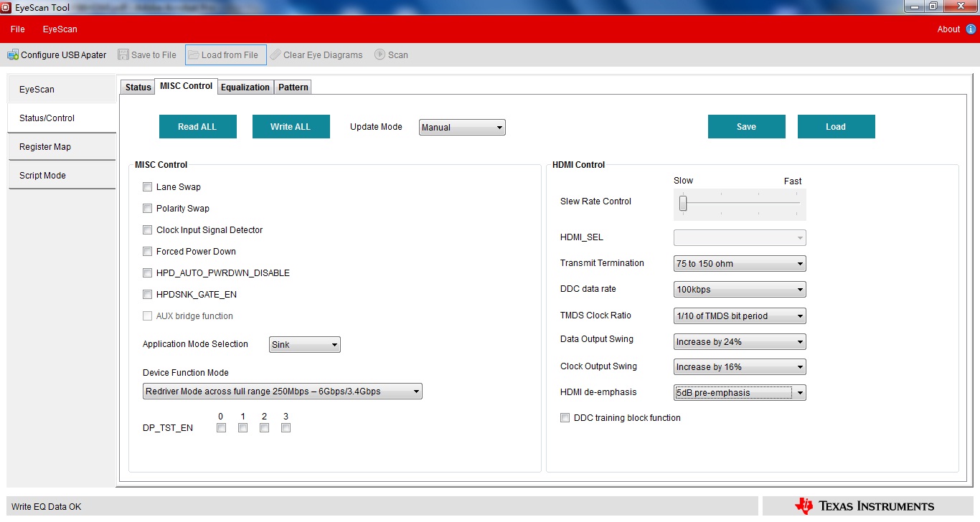Enable DDC training block function checkbox
980x522 pixels.
click(565, 418)
